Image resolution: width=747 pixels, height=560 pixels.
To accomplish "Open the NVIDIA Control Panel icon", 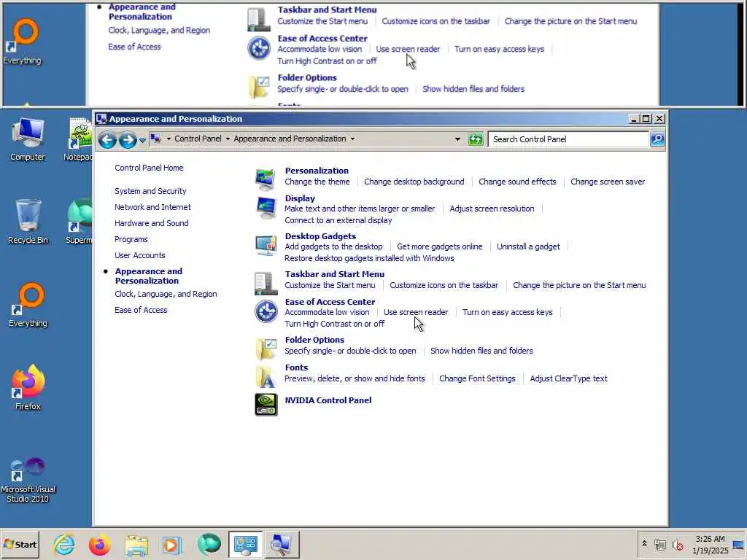I will tap(266, 405).
